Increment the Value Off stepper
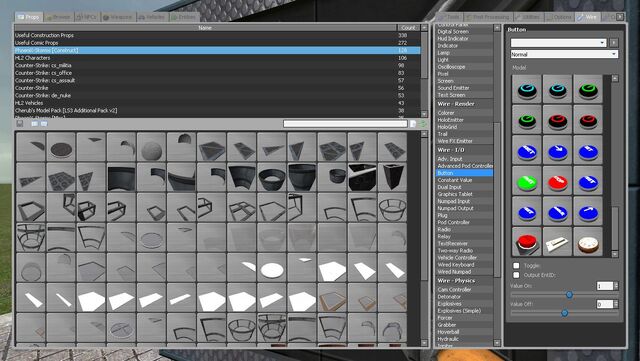The height and width of the screenshot is (361, 640). point(616,302)
